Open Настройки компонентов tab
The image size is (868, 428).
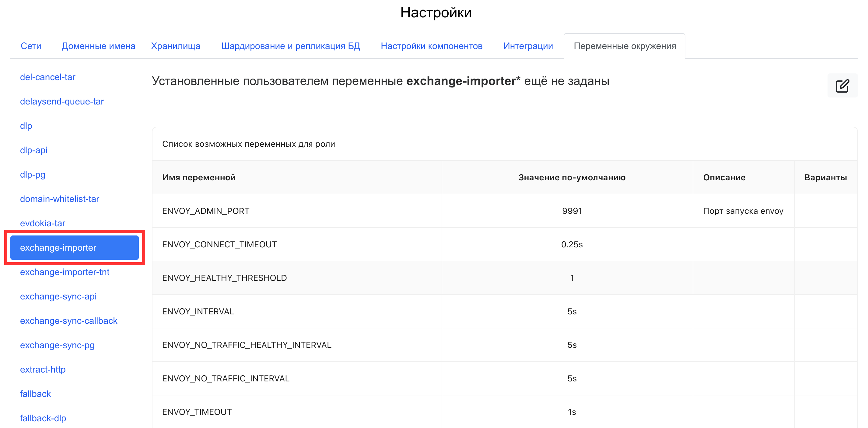point(431,46)
